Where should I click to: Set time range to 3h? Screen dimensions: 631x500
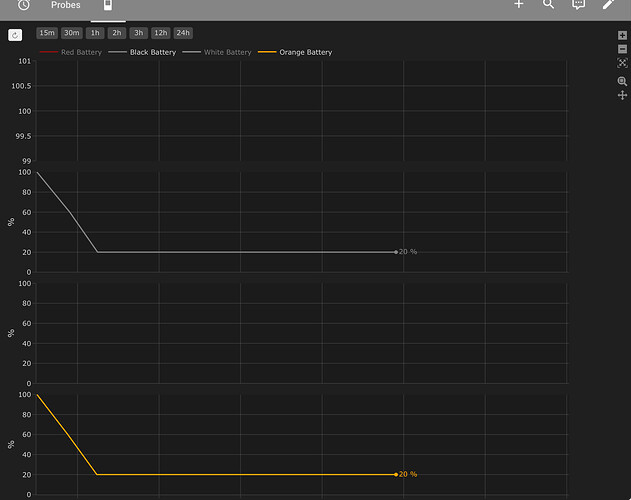coord(138,33)
